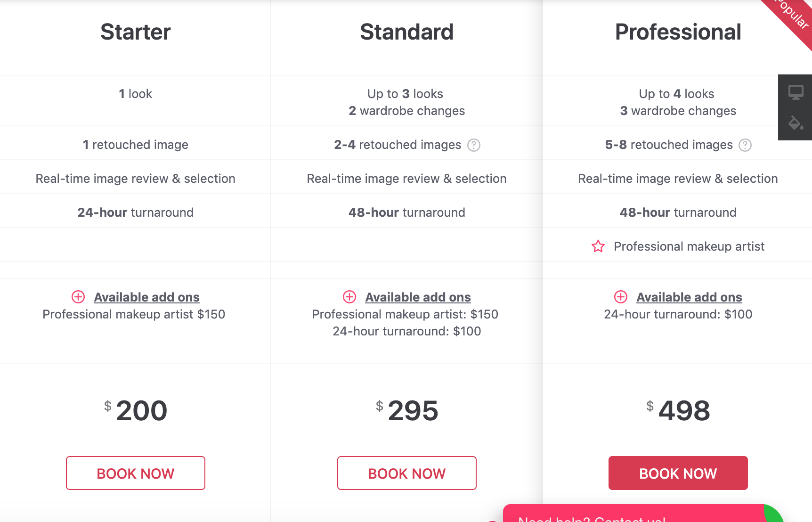Book the Starter package for $200
The height and width of the screenshot is (522, 812).
136,473
